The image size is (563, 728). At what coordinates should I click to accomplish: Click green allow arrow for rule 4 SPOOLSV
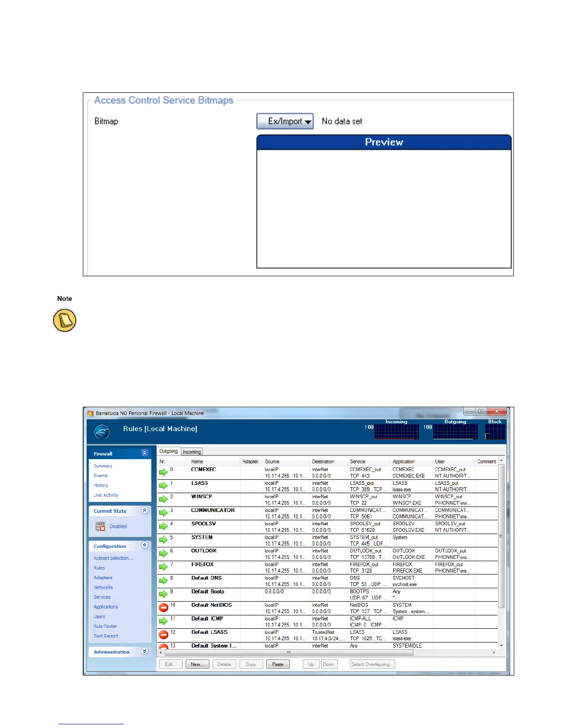(x=163, y=526)
